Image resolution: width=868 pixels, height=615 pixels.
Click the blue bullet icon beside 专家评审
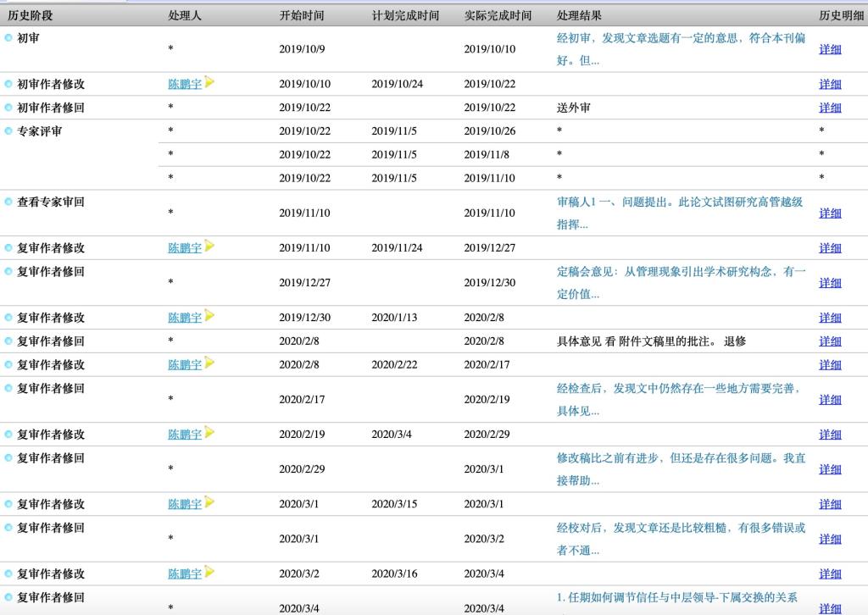tap(8, 131)
